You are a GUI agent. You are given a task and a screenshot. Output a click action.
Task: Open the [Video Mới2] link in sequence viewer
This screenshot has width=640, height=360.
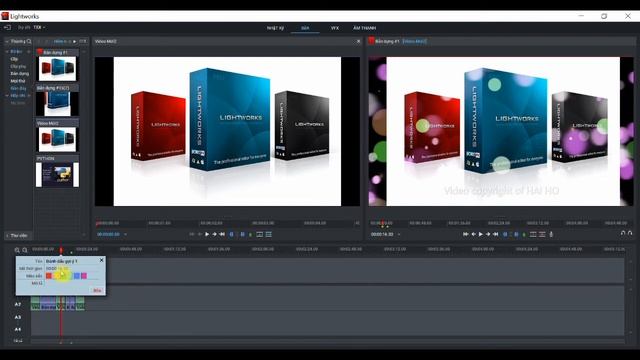tap(414, 41)
